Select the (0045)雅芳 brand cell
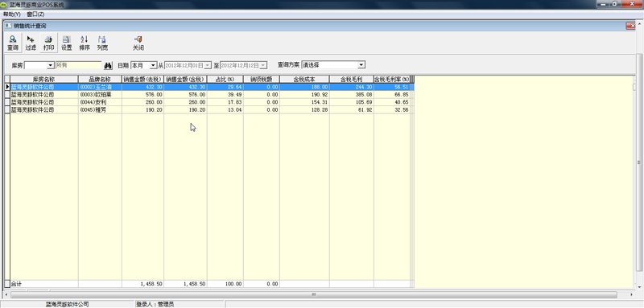The width and height of the screenshot is (644, 308). tap(100, 110)
